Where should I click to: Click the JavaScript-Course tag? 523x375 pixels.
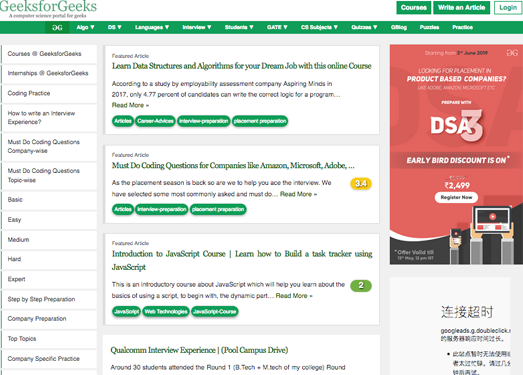click(x=214, y=312)
